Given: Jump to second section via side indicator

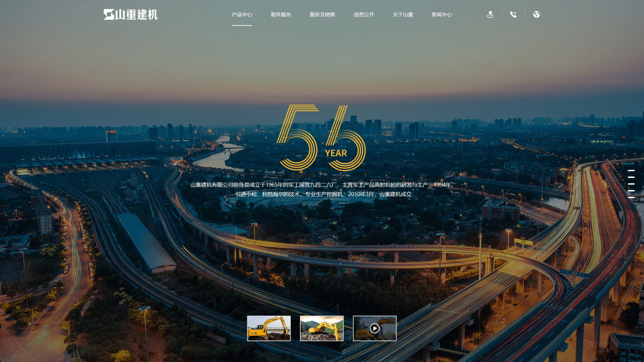Looking at the screenshot, I should coord(631,170).
